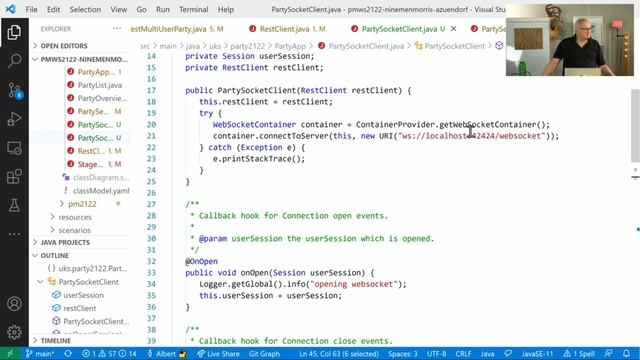Open the View menu
This screenshot has width=640, height=360.
118,9
